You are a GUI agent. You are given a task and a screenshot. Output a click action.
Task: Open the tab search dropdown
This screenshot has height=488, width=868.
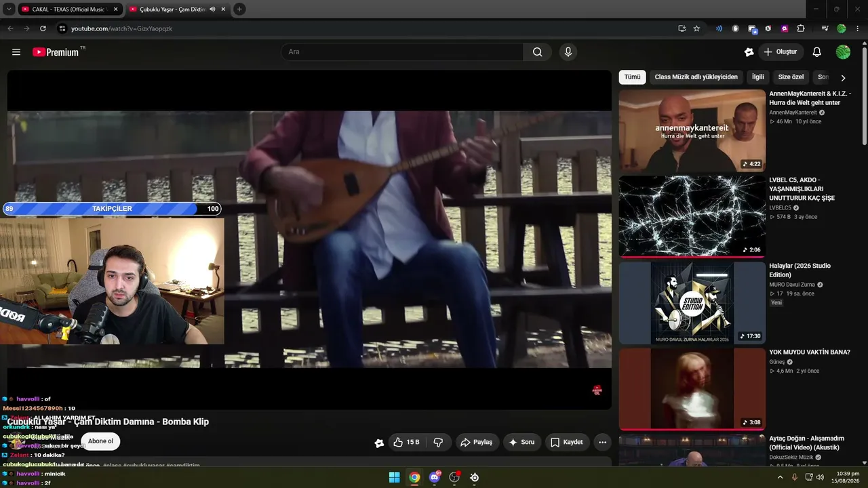(x=9, y=9)
